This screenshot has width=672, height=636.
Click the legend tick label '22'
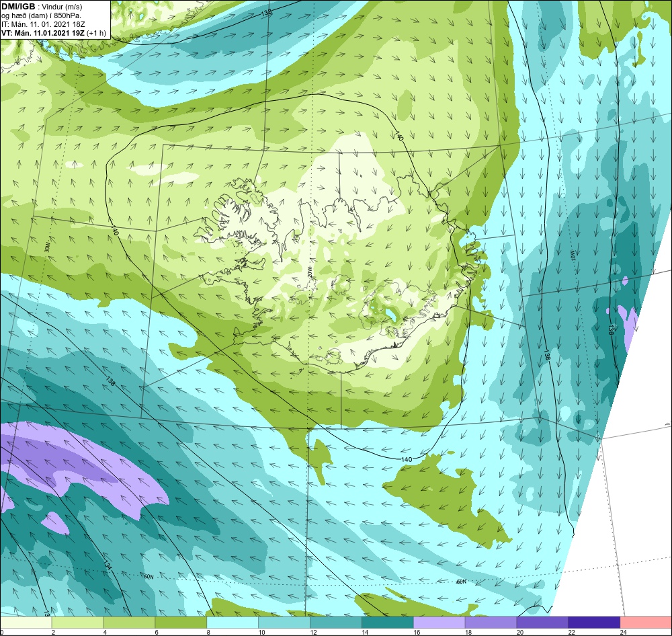tap(572, 632)
